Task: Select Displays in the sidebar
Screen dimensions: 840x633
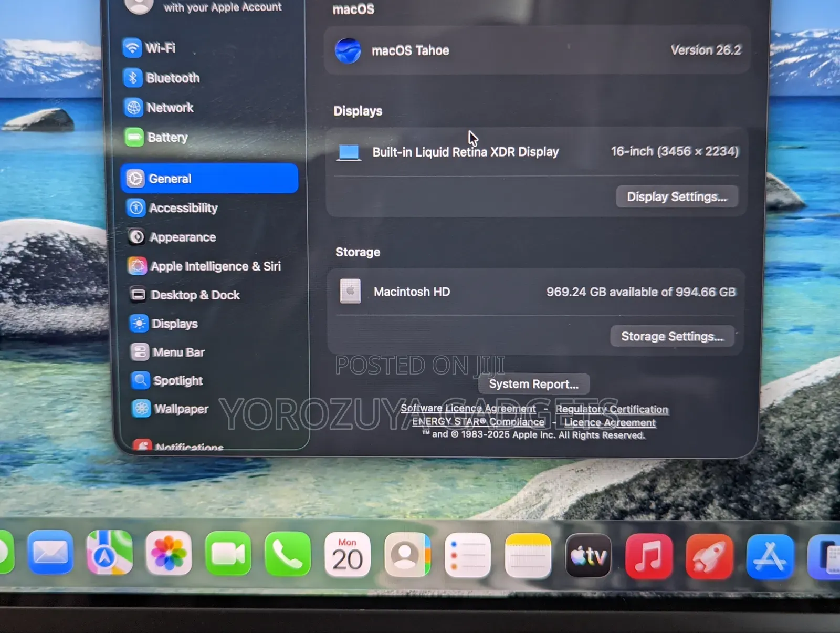Action: click(x=164, y=324)
